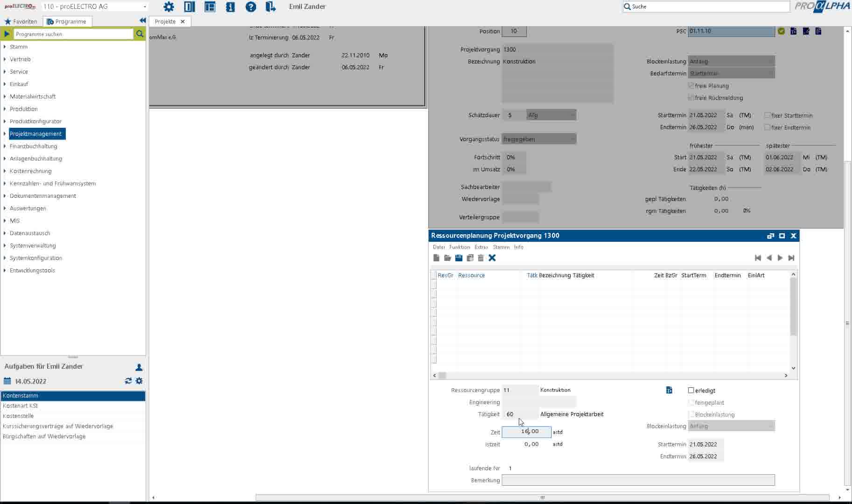Open the Schätzdauer unit dropdown
This screenshot has width=852, height=504.
552,115
